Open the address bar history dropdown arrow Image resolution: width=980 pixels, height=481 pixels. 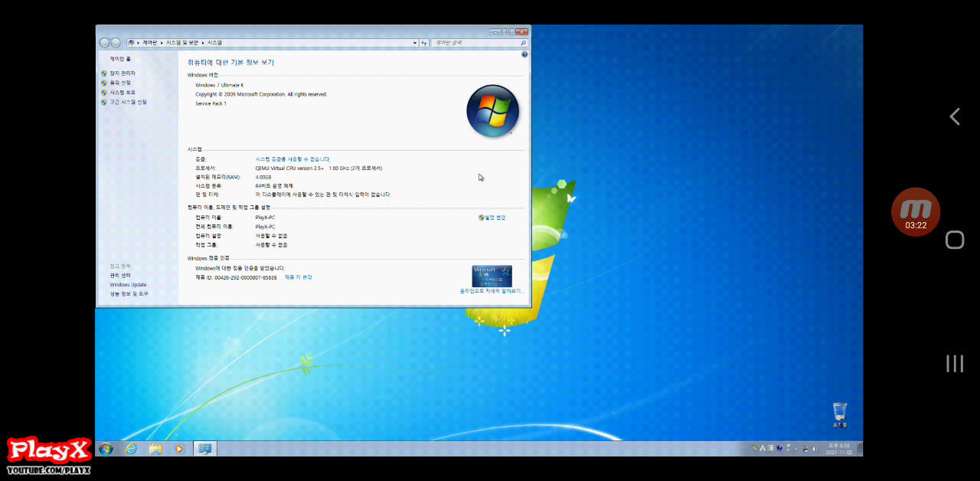[x=415, y=43]
